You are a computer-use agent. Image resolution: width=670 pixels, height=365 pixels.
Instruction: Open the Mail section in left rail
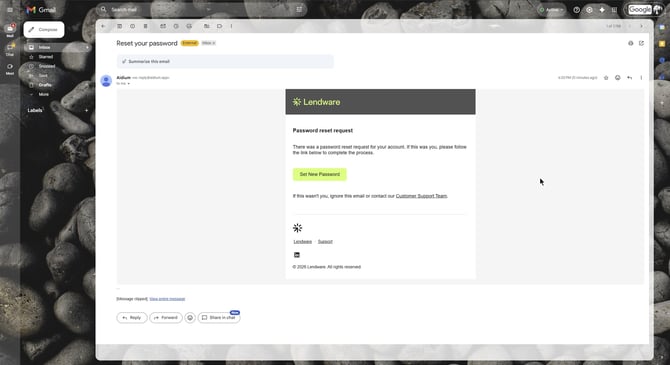[10, 30]
